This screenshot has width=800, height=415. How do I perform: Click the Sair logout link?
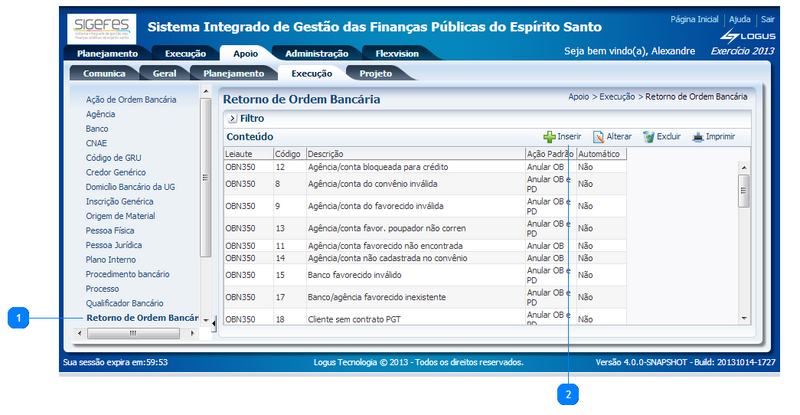[767, 19]
